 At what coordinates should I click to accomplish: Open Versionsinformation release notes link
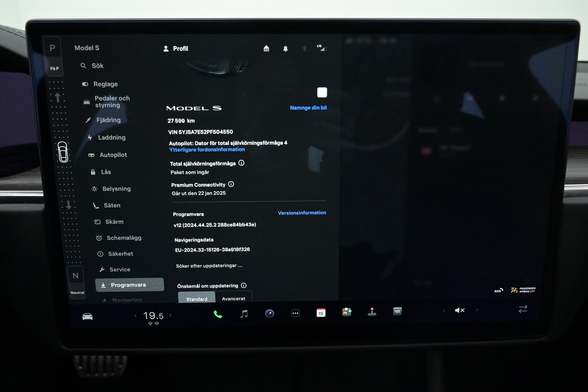coord(302,213)
